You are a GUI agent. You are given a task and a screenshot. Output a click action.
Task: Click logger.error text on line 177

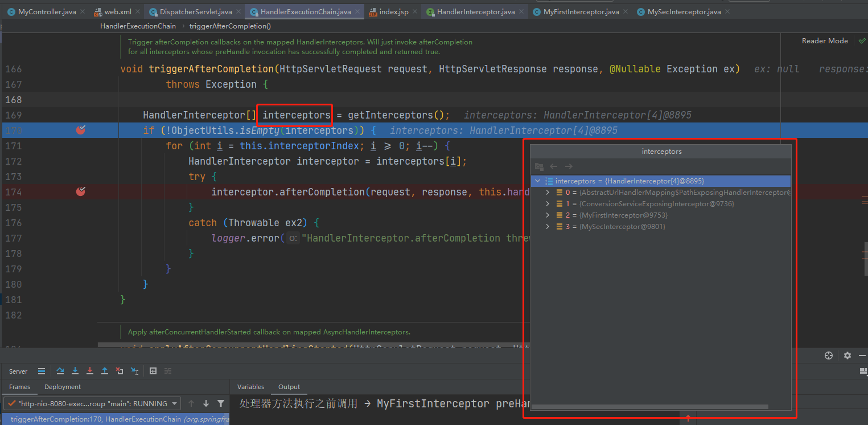pos(245,238)
